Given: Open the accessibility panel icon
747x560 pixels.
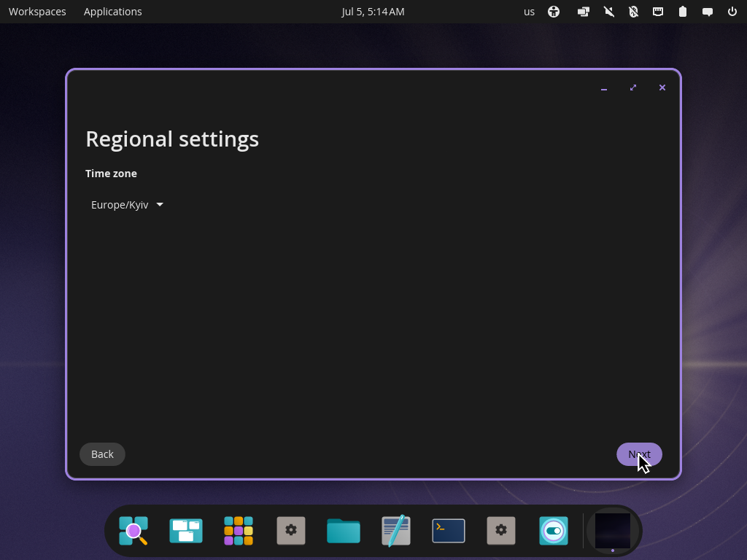Looking at the screenshot, I should coord(554,12).
